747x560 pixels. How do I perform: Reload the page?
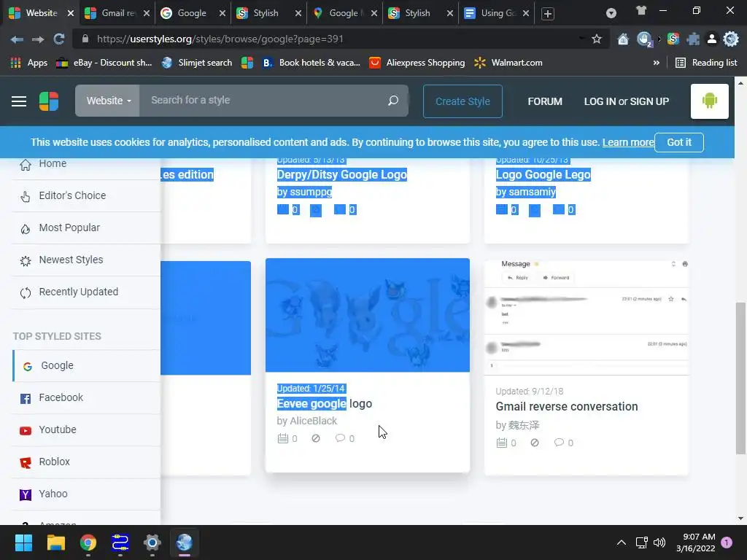(58, 39)
